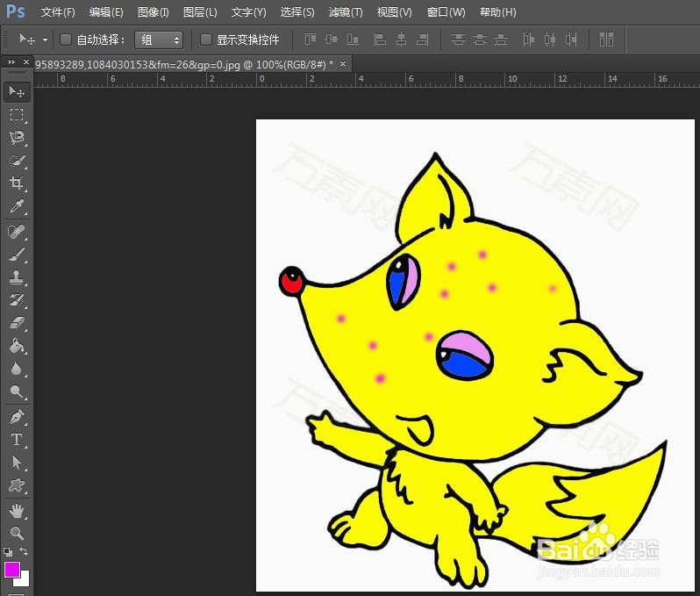Open the 选择(S) menu
700x596 pixels.
[x=297, y=12]
